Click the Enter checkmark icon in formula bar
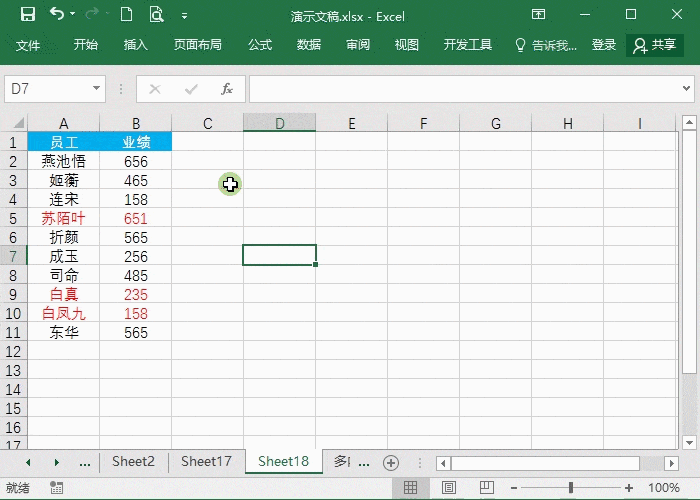700x500 pixels. tap(191, 89)
